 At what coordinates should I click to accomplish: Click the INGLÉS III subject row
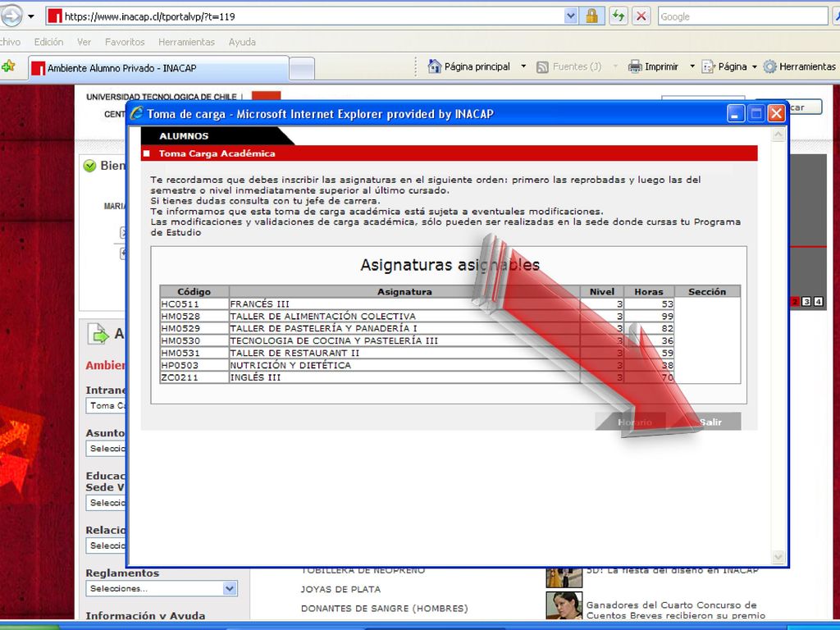click(418, 377)
